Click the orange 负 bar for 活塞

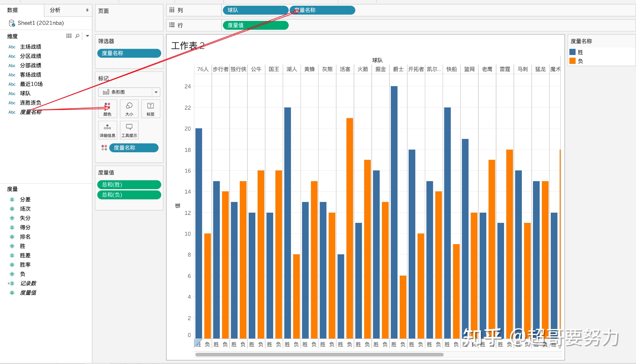coord(349,228)
